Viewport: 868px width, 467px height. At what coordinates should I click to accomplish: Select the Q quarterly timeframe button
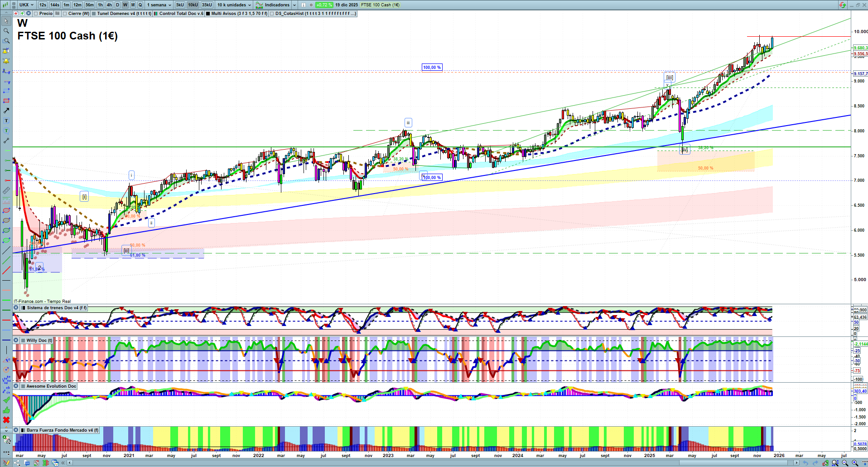pos(140,5)
